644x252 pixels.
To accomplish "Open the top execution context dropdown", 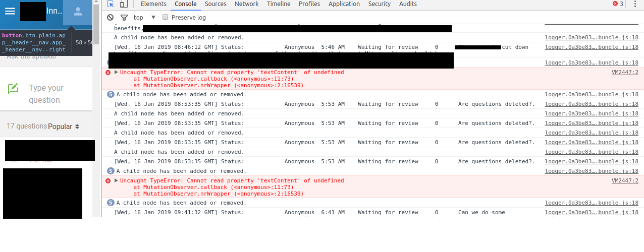I will (145, 17).
